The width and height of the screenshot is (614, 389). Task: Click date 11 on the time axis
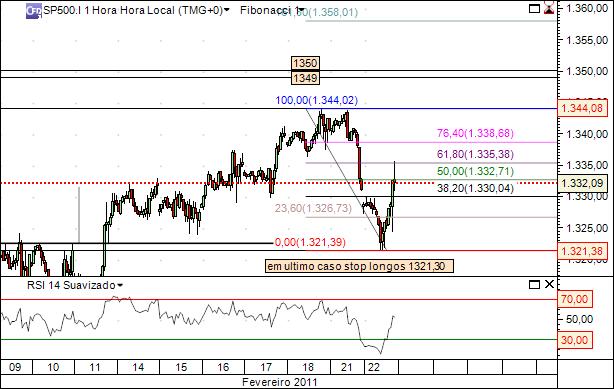(x=95, y=367)
